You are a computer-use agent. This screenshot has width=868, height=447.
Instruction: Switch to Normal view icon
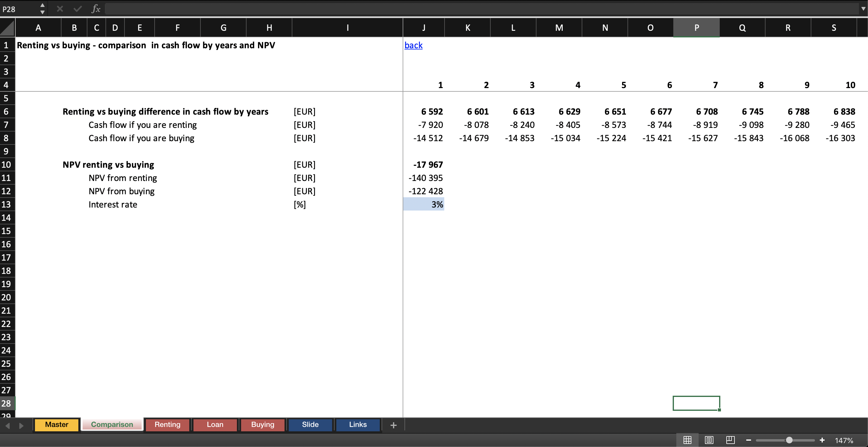pos(687,440)
